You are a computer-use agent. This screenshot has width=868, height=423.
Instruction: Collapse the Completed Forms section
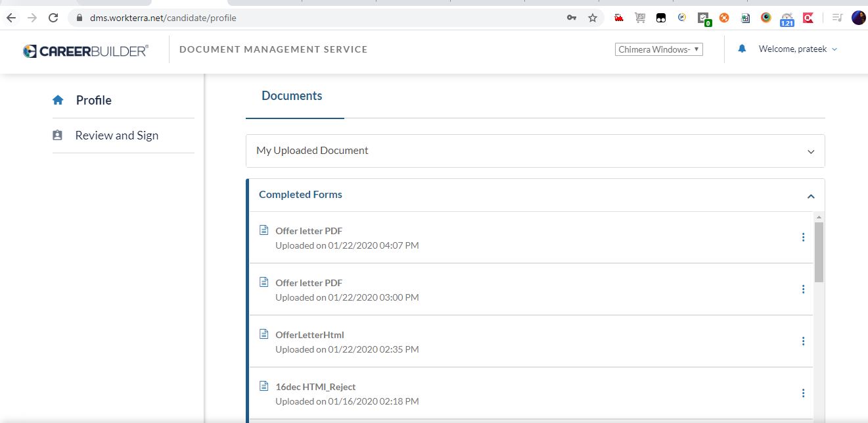click(x=810, y=196)
